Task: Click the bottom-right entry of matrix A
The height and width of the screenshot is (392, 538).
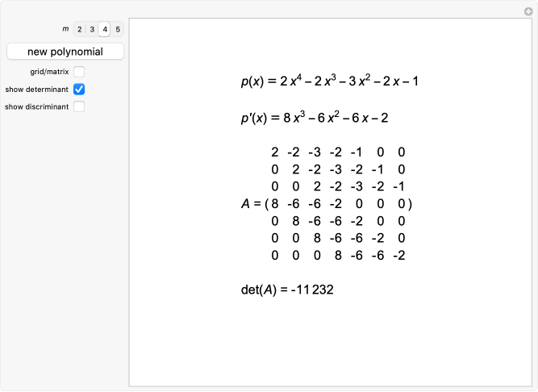Action: tap(398, 256)
